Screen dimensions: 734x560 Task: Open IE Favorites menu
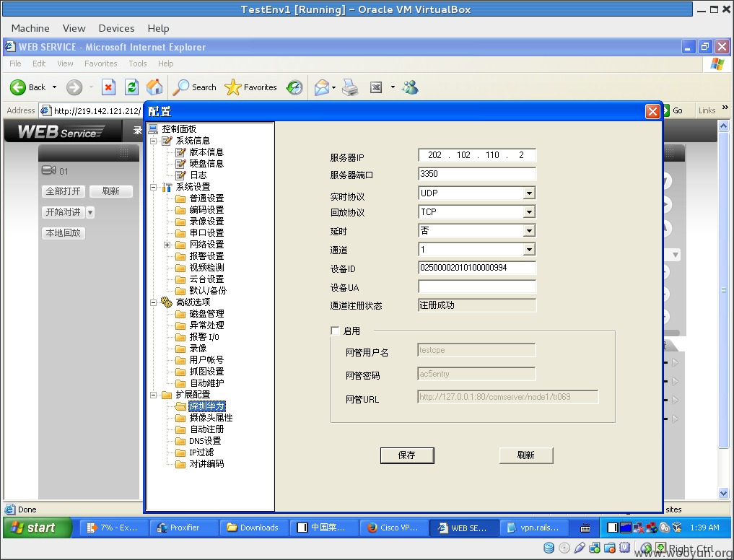point(100,64)
